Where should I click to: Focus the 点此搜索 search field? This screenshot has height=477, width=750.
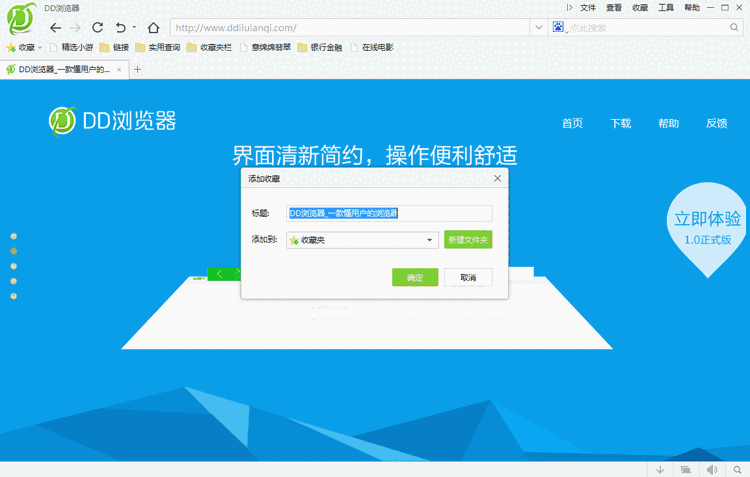[x=648, y=28]
